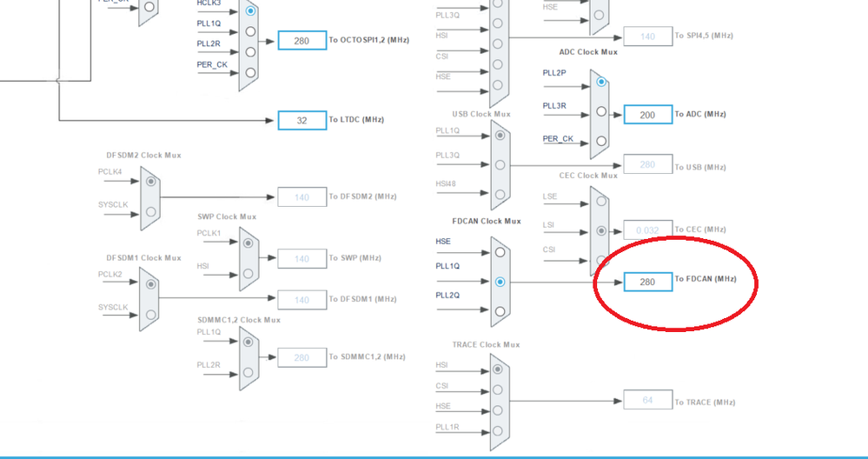Choose PLL1Q in USB Clock Mux

click(500, 135)
